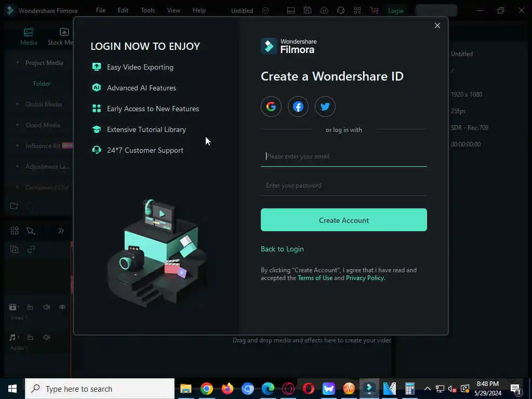532x399 pixels.
Task: Select the Folder item
Action: (42, 84)
